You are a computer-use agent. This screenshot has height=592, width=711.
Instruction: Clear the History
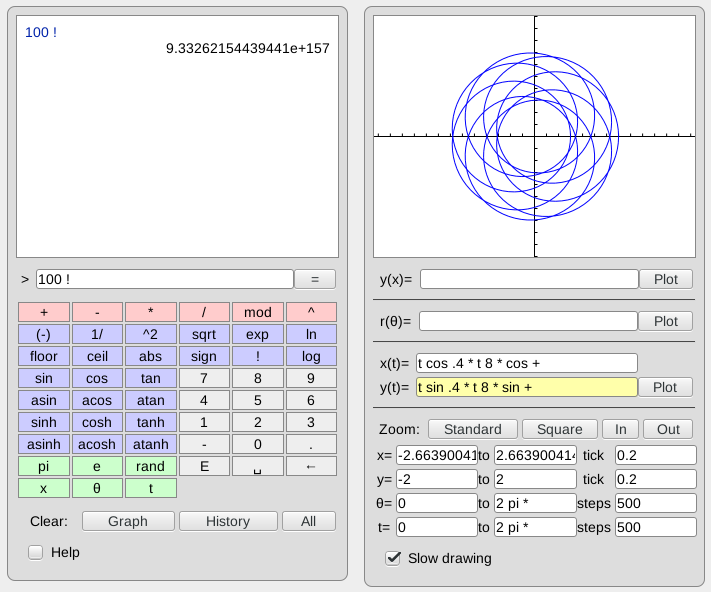coord(228,521)
